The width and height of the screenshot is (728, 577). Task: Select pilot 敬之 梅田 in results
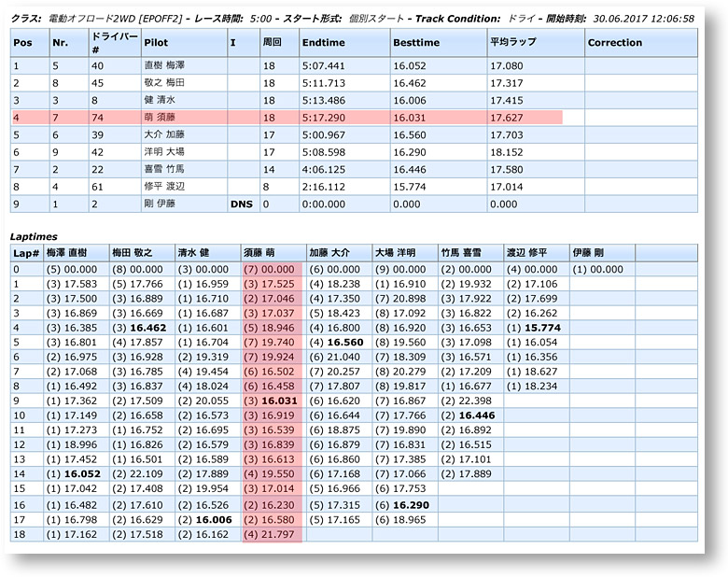click(x=164, y=83)
